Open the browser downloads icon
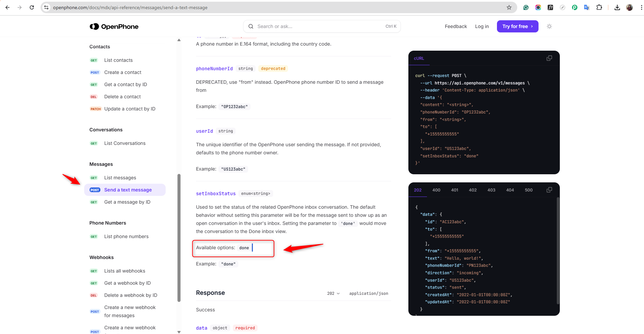644x334 pixels. pos(617,7)
